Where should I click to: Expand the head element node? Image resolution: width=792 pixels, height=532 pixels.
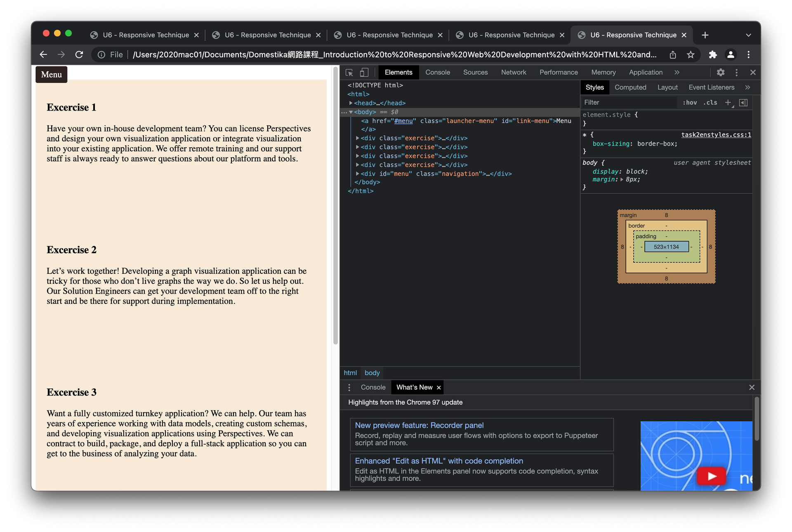click(x=351, y=103)
